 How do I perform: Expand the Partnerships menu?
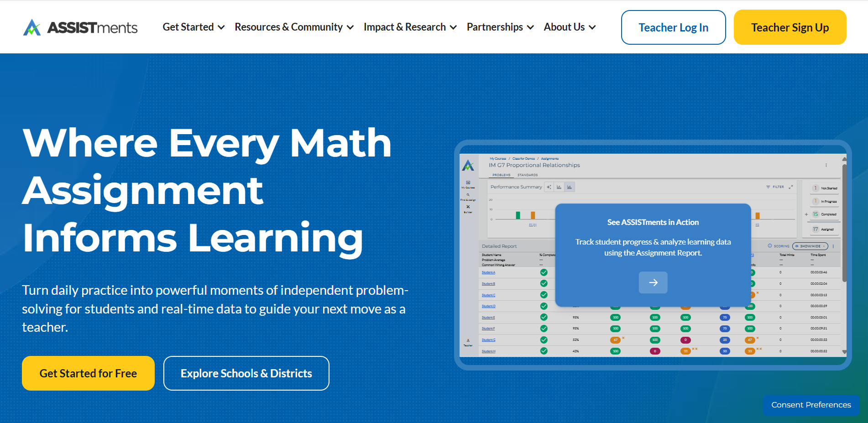(500, 27)
